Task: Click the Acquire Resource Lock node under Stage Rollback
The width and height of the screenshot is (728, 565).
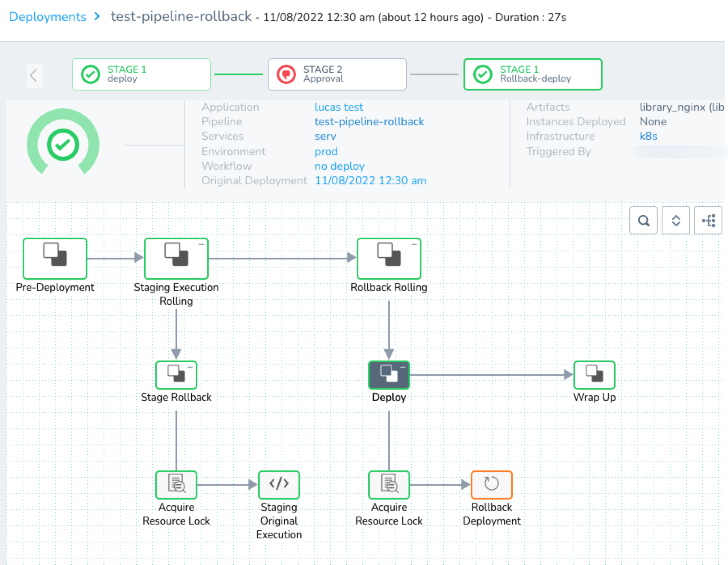Action: 176,485
